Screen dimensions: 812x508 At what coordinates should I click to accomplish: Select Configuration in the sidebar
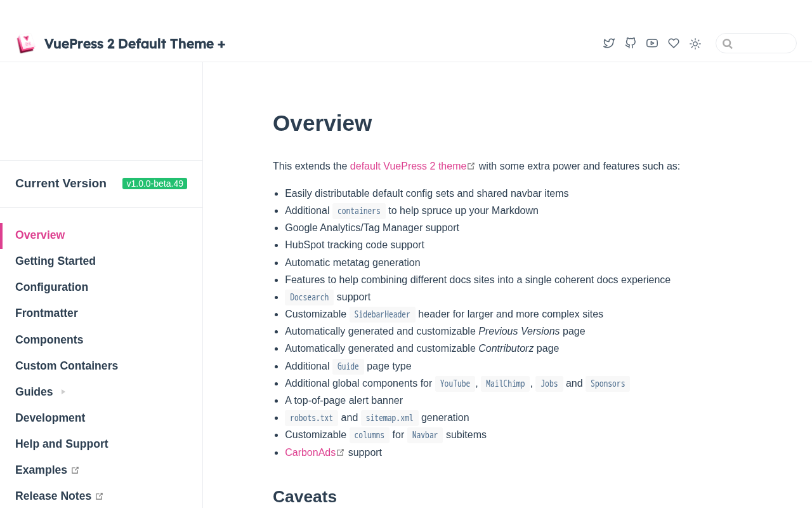51,287
